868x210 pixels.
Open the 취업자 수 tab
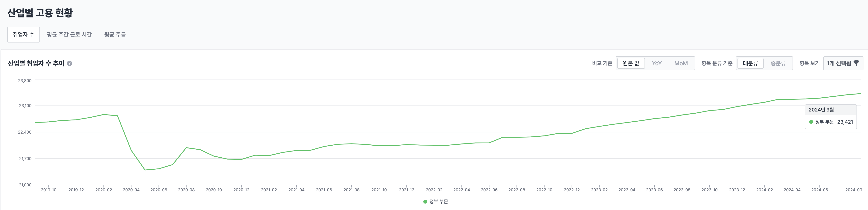[24, 34]
